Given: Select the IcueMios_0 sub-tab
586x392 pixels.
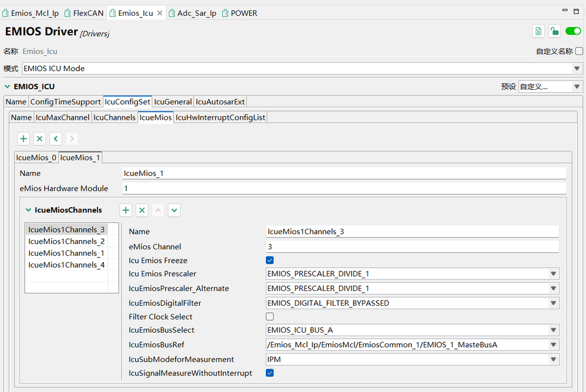Looking at the screenshot, I should (36, 157).
